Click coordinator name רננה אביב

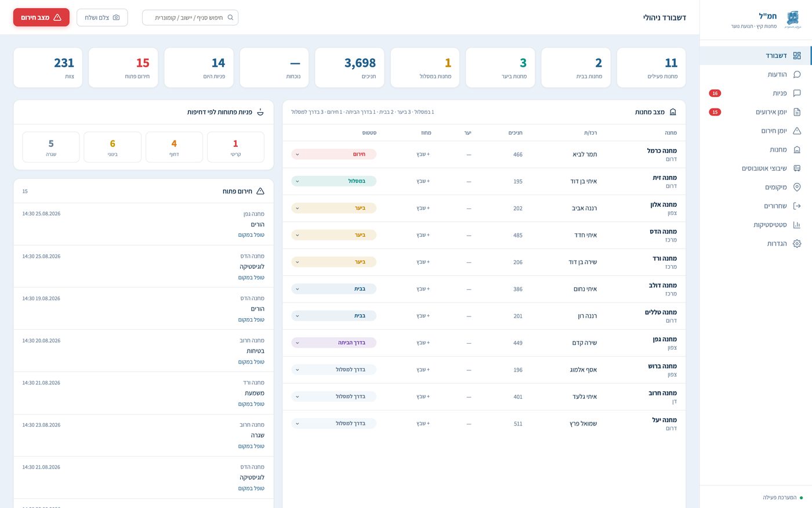(585, 208)
